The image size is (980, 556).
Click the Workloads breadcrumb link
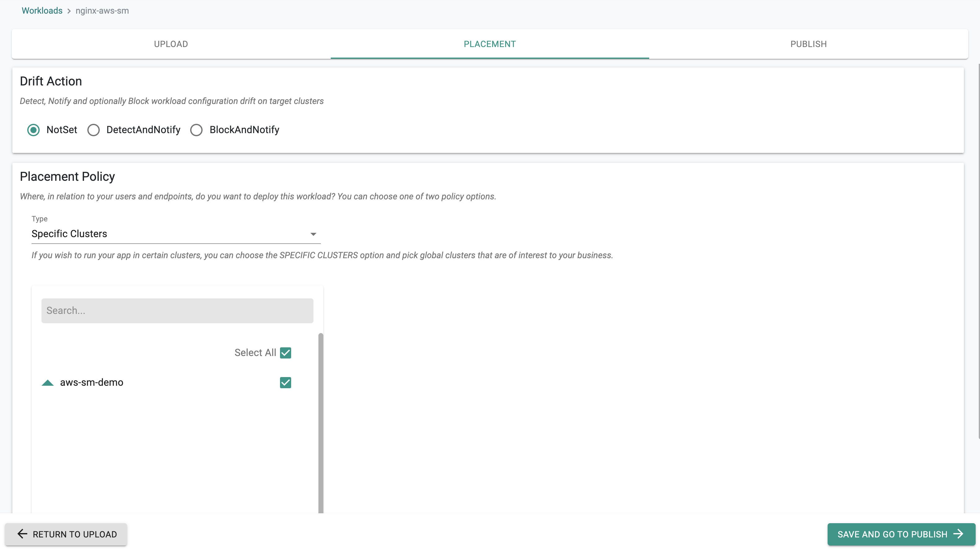[42, 11]
